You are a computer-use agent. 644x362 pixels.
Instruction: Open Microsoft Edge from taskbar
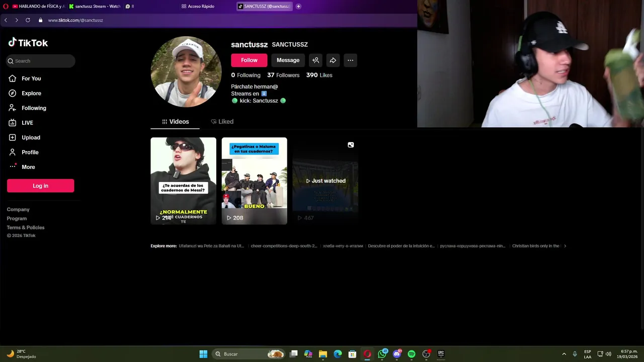point(338,354)
